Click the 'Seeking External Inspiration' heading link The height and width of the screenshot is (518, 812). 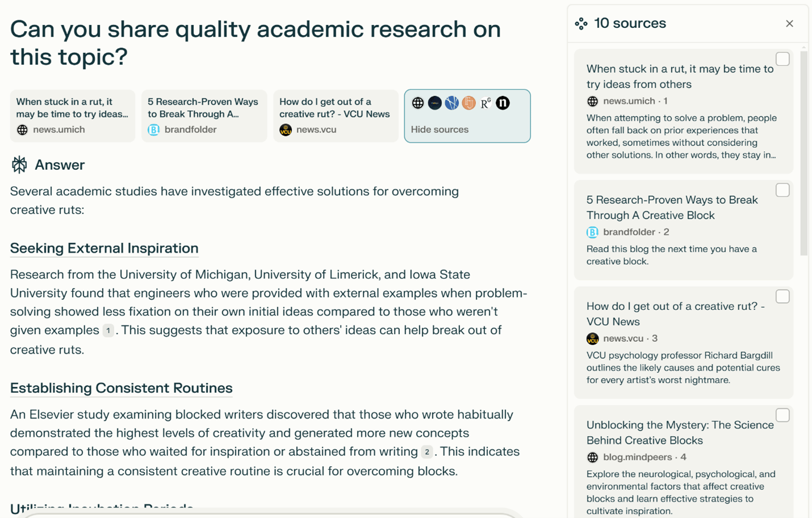[x=104, y=248]
